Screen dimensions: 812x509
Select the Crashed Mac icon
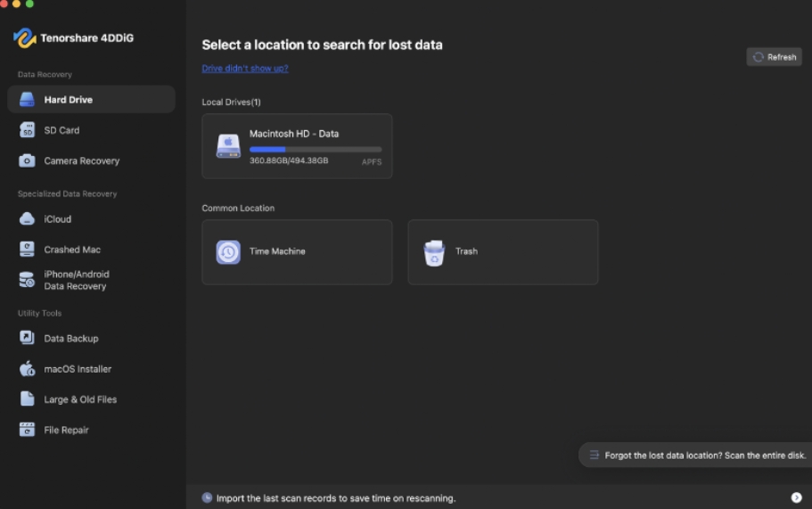27,250
